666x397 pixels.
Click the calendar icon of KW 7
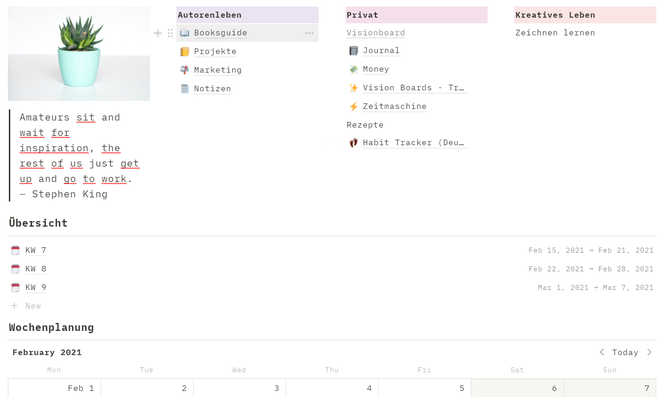pos(15,251)
